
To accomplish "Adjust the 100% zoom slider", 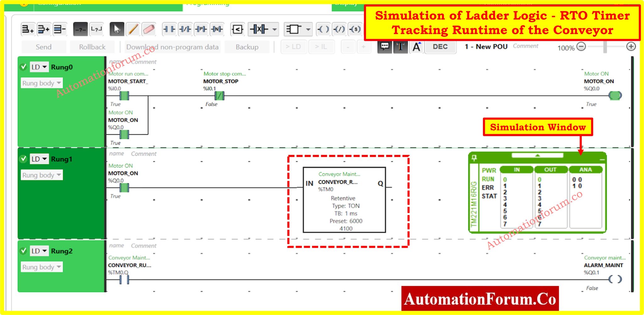I will pyautogui.click(x=604, y=47).
